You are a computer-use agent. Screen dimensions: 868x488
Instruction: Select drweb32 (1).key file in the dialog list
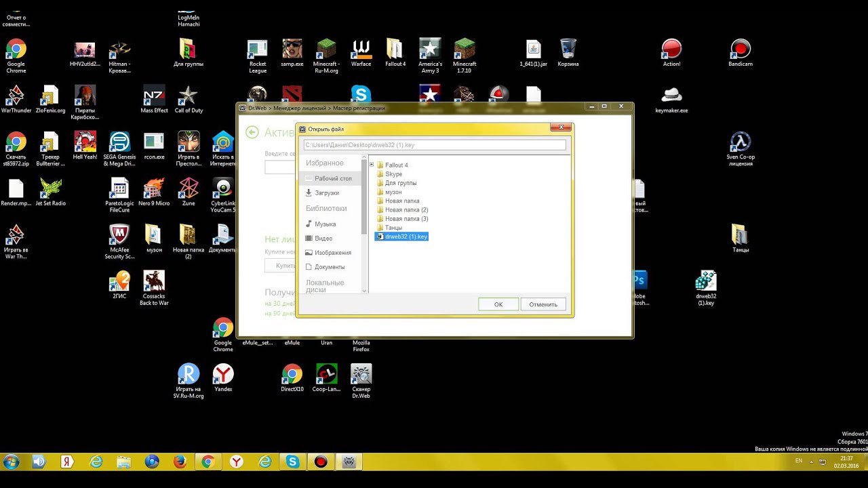click(x=402, y=237)
